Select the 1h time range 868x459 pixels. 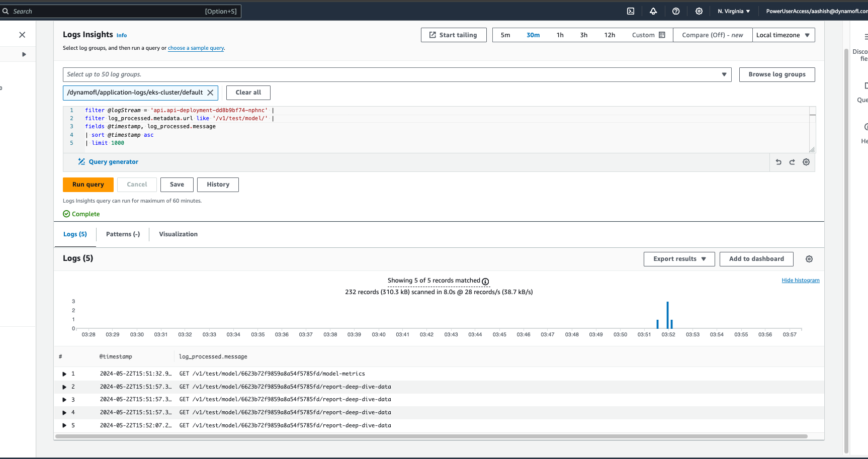click(560, 35)
